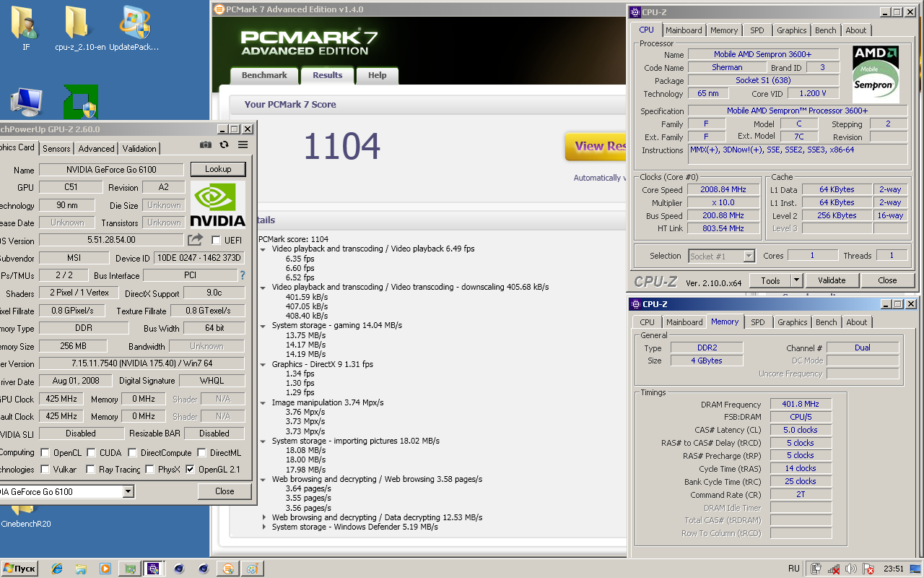Screen dimensions: 924x578
Task: Click the NVIDIA logo in GPU-Z
Action: tap(218, 204)
